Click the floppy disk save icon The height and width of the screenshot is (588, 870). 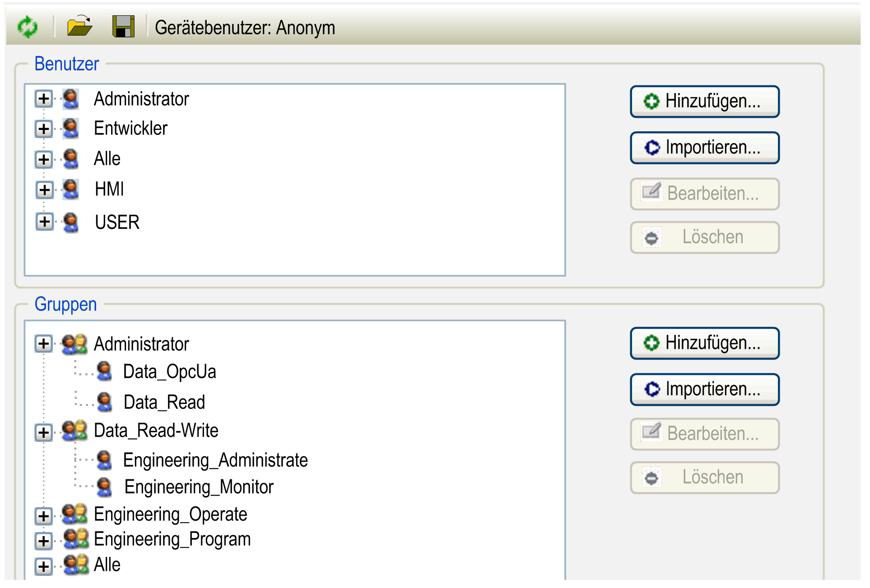click(x=123, y=27)
